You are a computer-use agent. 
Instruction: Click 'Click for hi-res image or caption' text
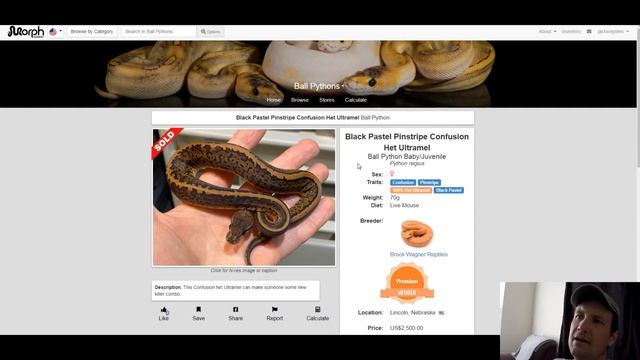244,271
